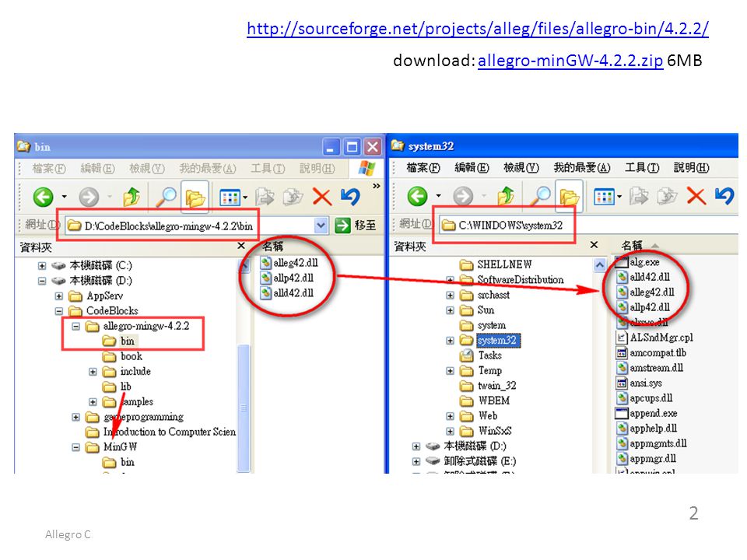Click Move To icon in system32 toolbar
The height and width of the screenshot is (560, 747).
(x=639, y=196)
